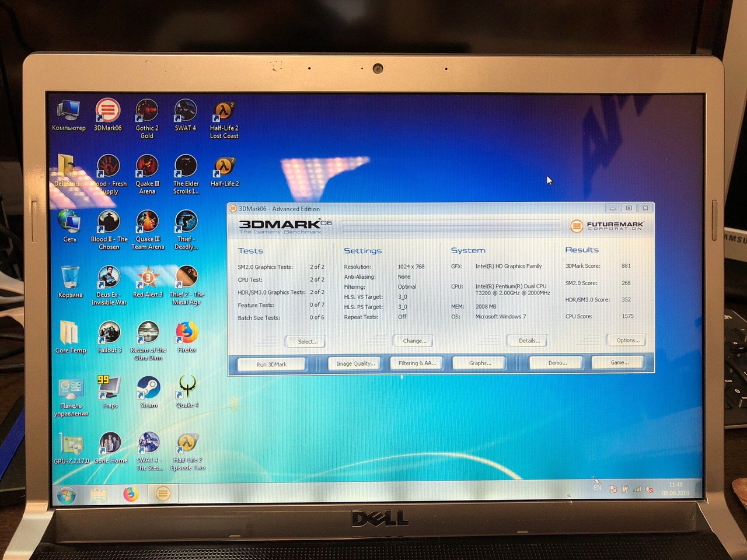Image resolution: width=747 pixels, height=560 pixels.
Task: Click the Game... button
Action: [619, 362]
